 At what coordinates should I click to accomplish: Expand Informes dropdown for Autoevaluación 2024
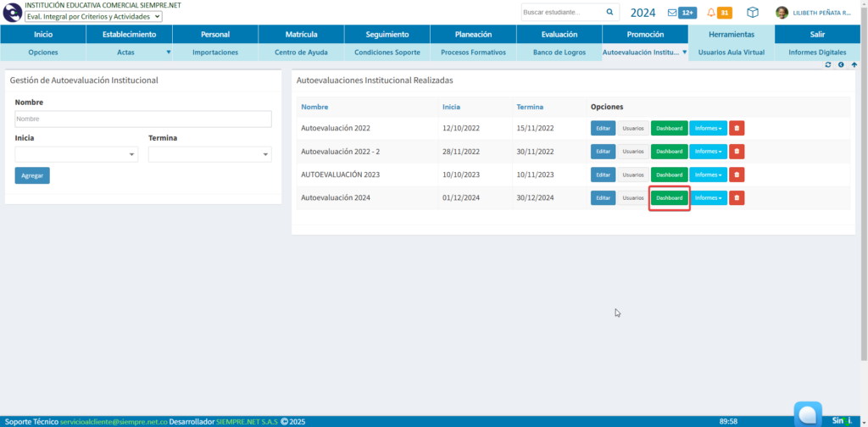coord(708,198)
